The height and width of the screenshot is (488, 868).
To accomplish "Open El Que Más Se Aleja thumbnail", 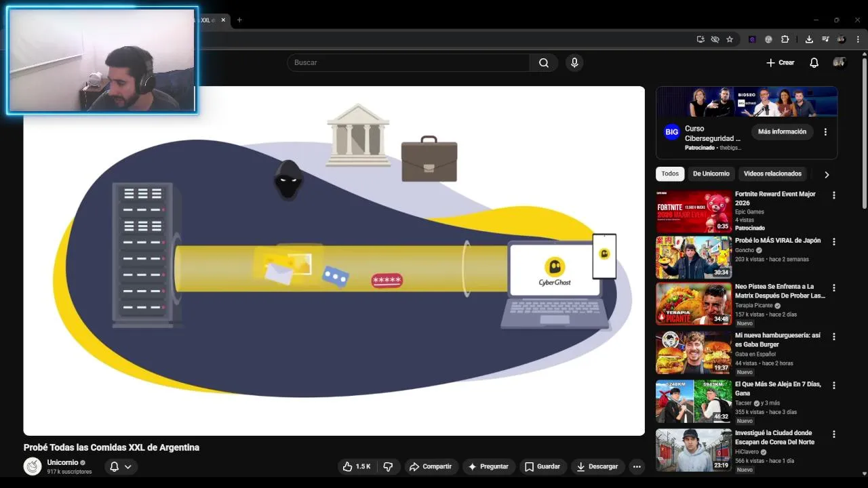I will (694, 401).
